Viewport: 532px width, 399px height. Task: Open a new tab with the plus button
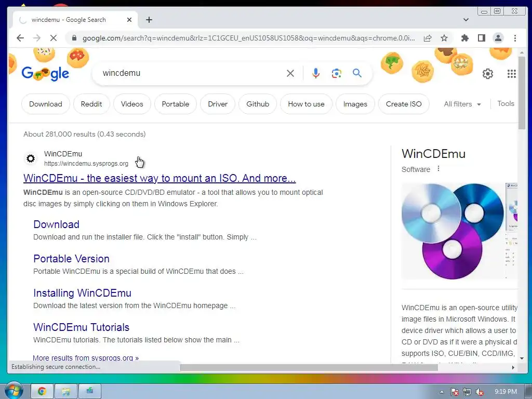pos(149,20)
